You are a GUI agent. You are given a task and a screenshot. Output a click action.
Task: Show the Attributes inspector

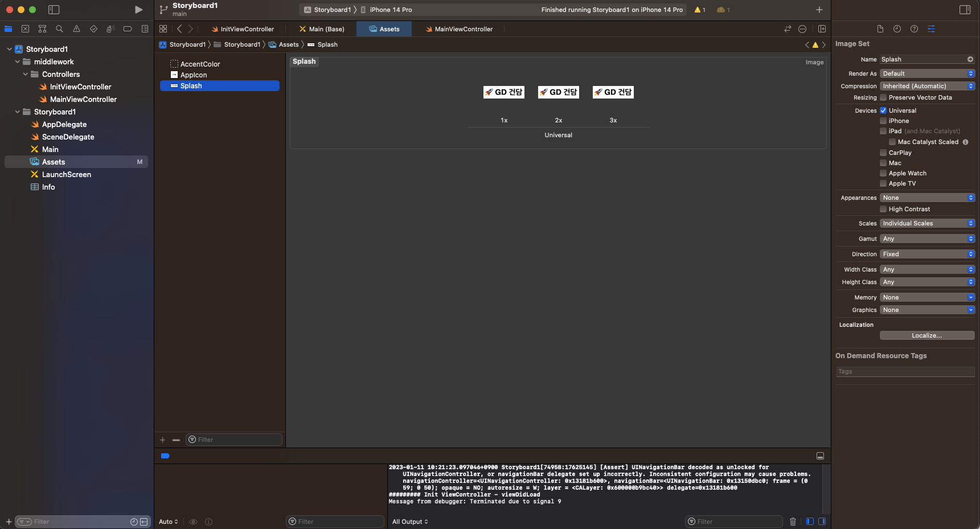click(931, 29)
